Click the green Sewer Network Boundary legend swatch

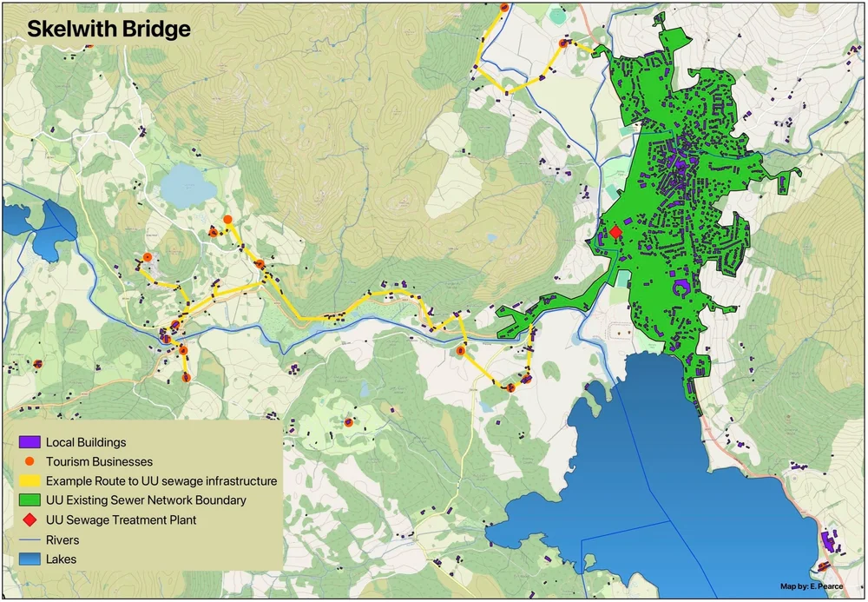(x=30, y=500)
